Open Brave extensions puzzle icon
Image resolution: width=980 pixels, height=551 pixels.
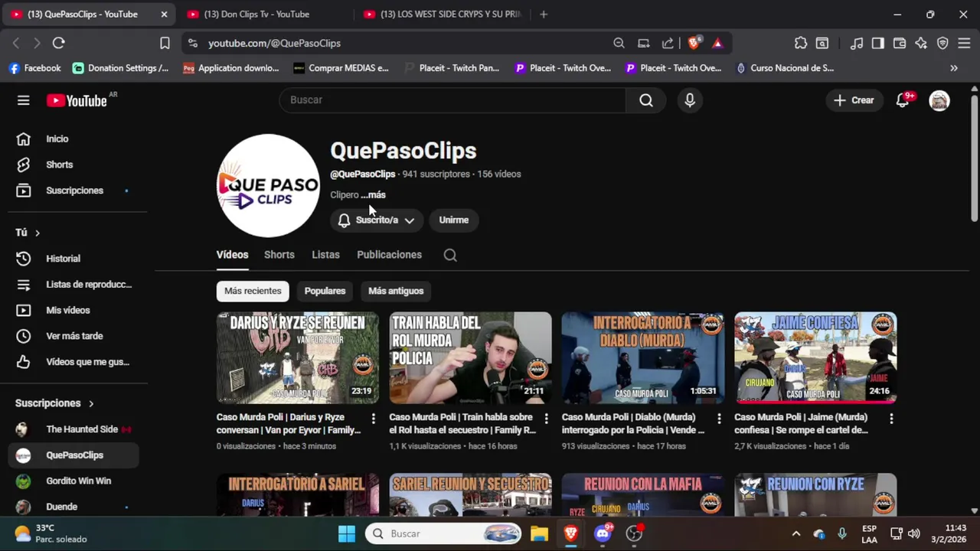(801, 44)
